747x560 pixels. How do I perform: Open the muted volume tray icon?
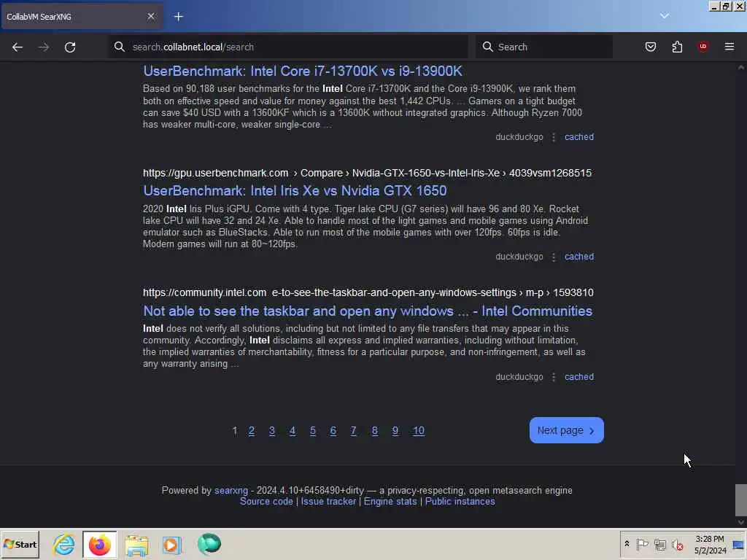[677, 544]
